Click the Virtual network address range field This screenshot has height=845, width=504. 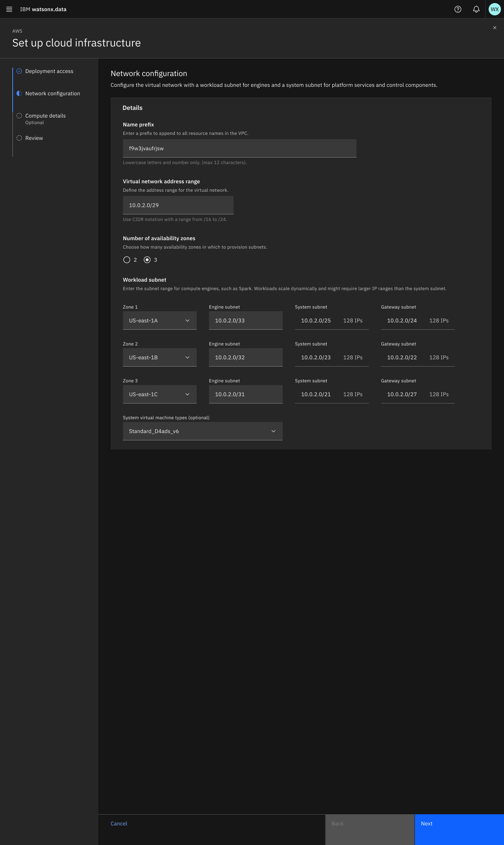pos(178,205)
